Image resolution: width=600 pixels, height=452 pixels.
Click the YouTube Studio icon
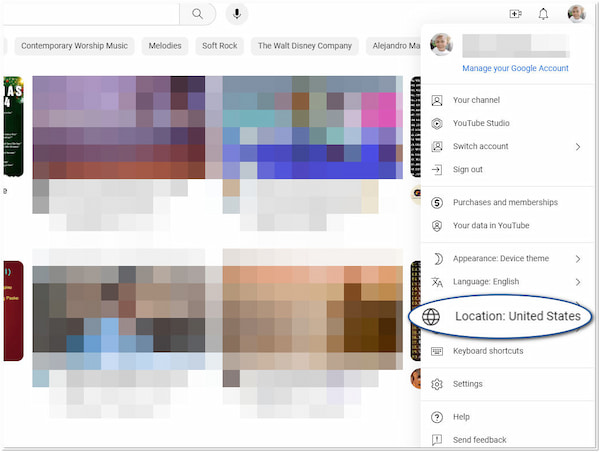tap(436, 123)
